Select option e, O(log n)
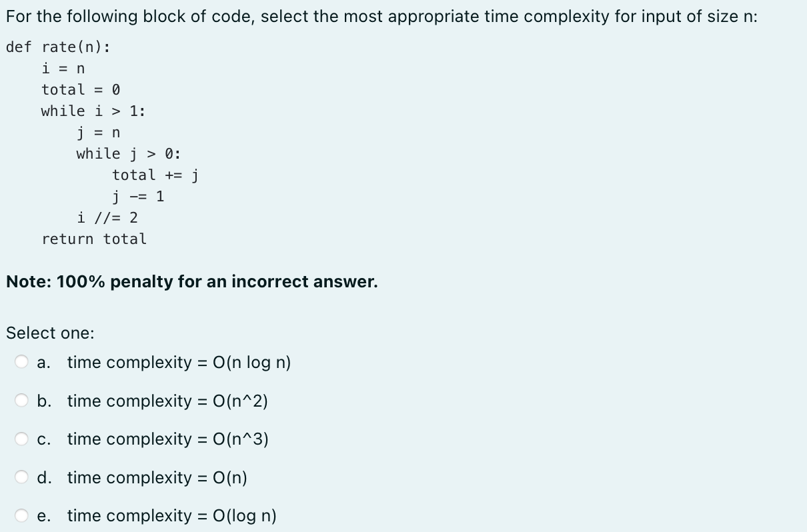 pos(171,515)
